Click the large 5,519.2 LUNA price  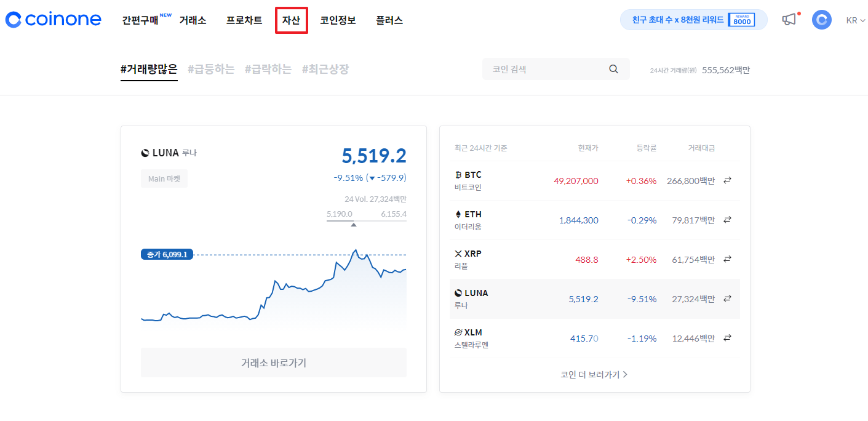coord(374,156)
